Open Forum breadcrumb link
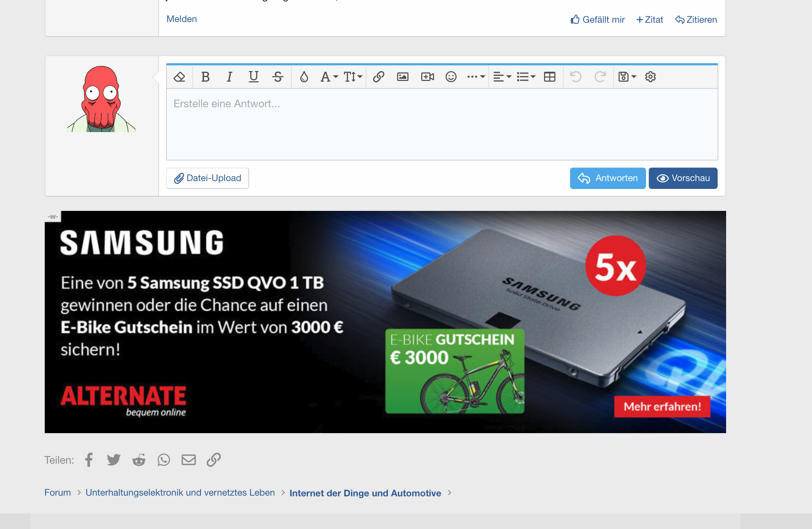This screenshot has height=529, width=812. tap(57, 493)
